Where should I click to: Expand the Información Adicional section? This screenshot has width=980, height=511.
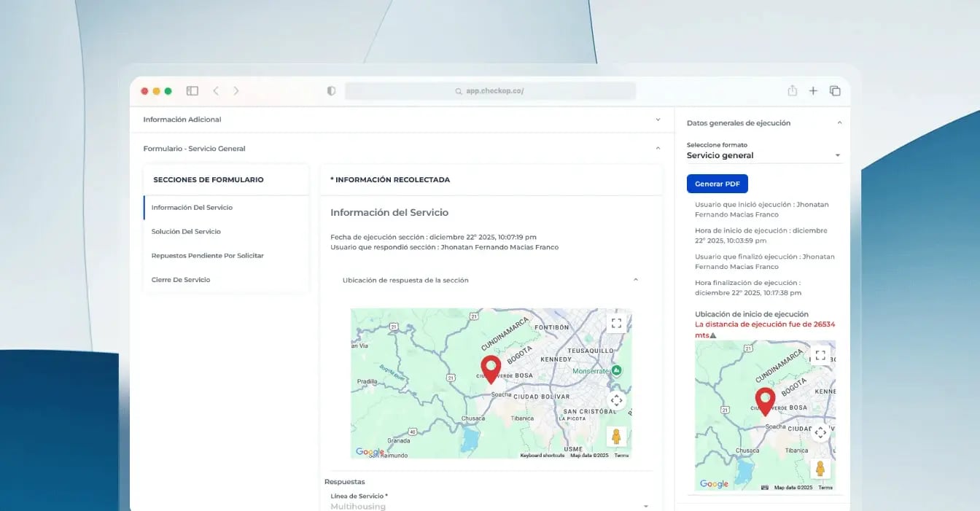[658, 120]
